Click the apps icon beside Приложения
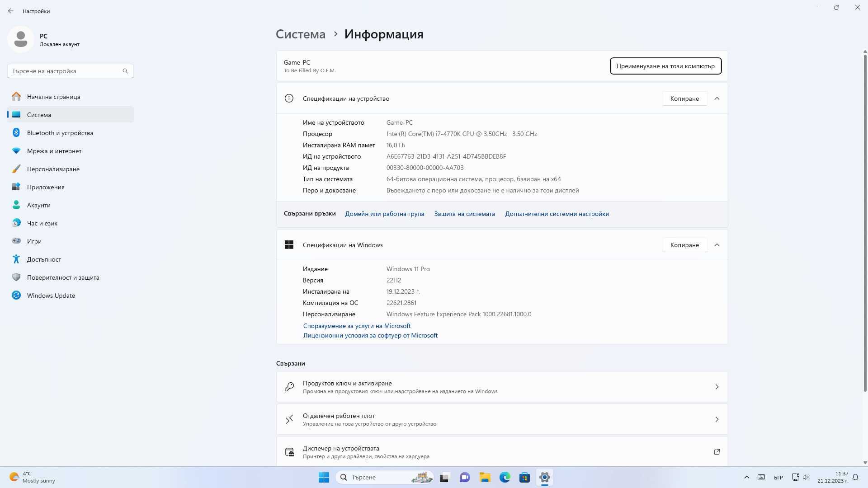 [16, 187]
